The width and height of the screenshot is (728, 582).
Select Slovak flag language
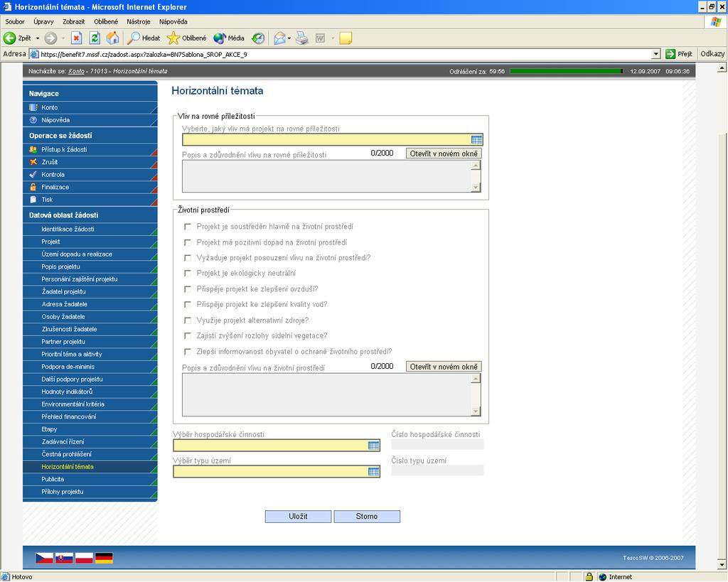coord(64,559)
